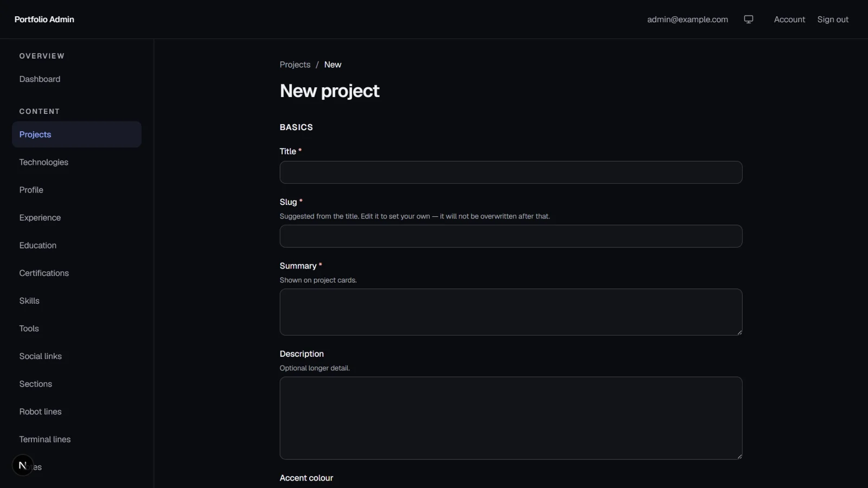Grab the Description textarea resize handle
The image size is (868, 488).
click(x=739, y=456)
